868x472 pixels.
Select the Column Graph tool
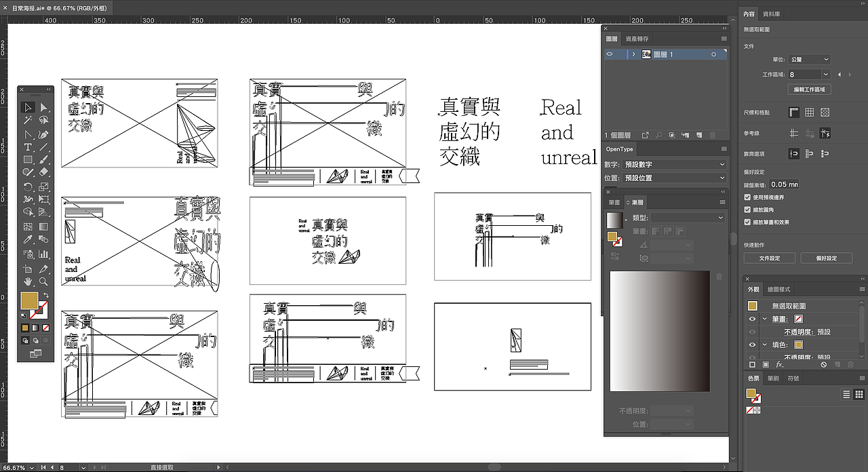[43, 254]
